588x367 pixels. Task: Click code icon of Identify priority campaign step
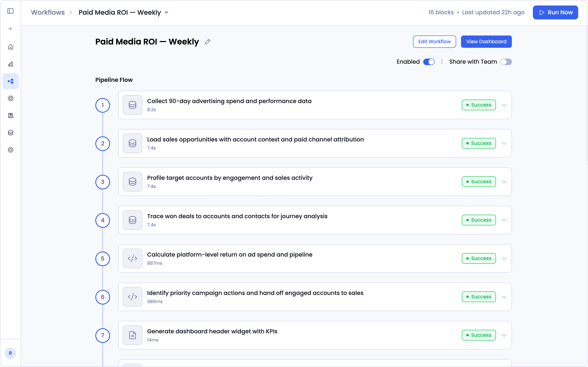pyautogui.click(x=132, y=297)
